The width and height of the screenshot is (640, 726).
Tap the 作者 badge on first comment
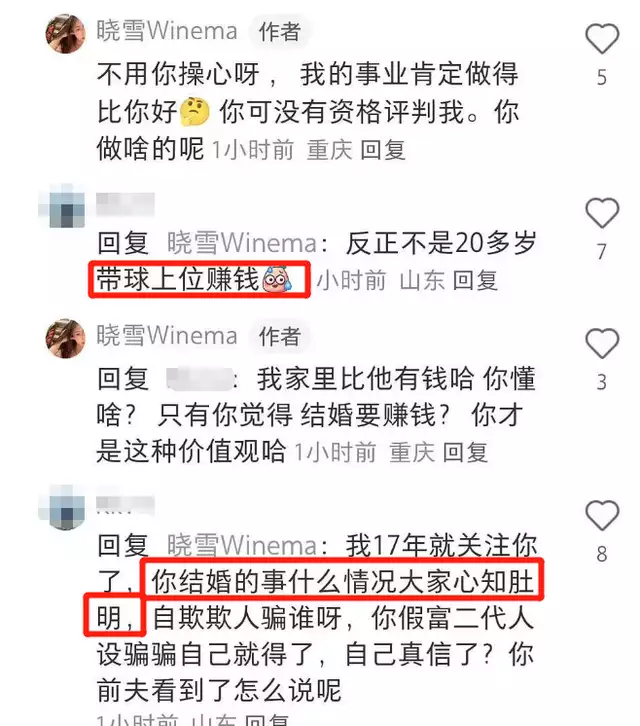click(280, 32)
